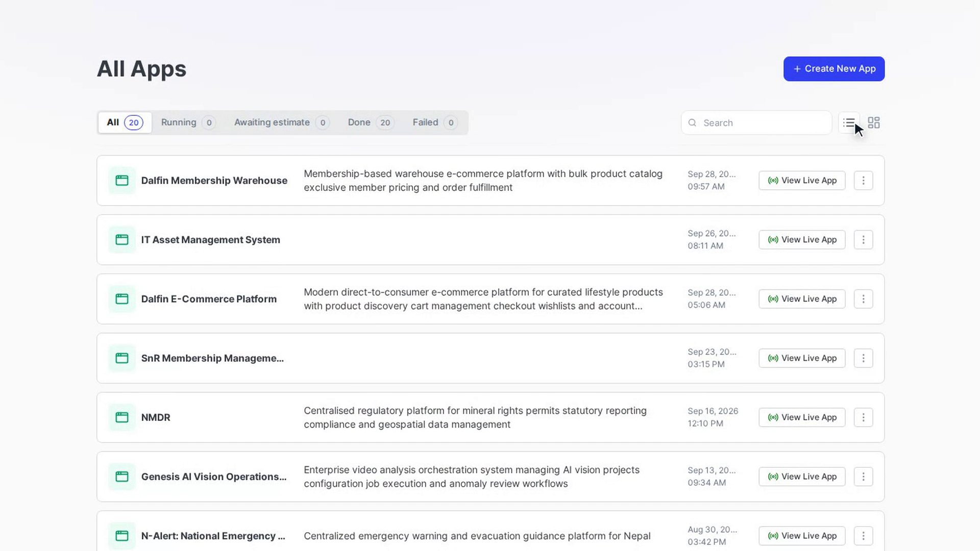This screenshot has width=980, height=551.
Task: Click the NMDR app icon
Action: [x=122, y=417]
